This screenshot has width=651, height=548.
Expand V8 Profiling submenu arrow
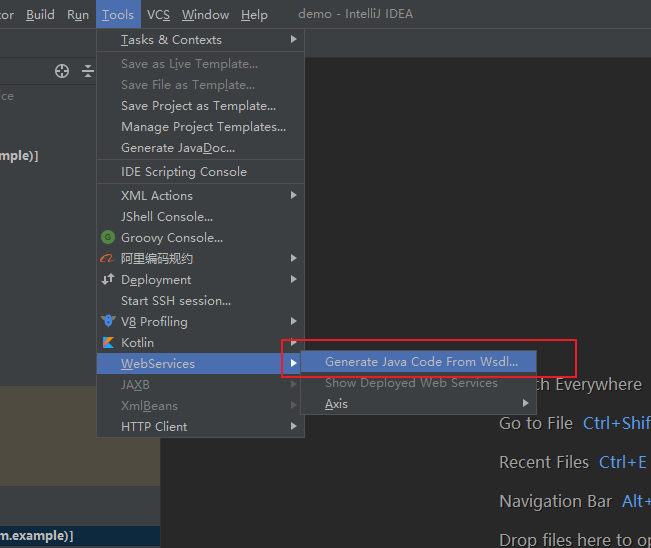tap(294, 321)
